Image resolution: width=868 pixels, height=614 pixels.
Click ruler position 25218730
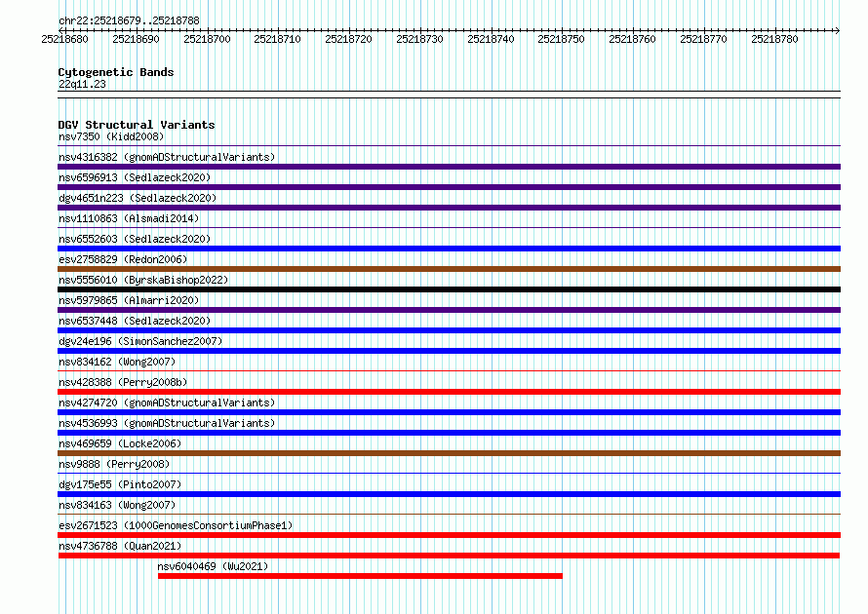tap(419, 39)
